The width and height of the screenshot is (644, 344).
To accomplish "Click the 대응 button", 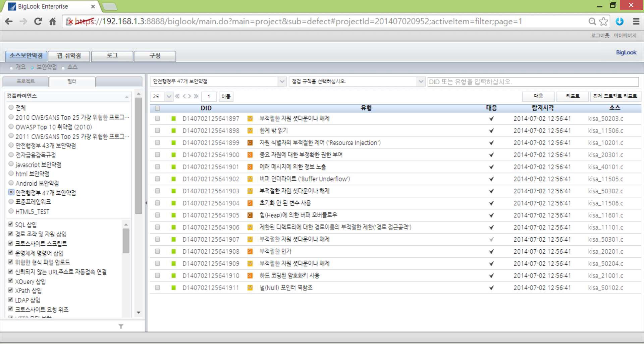I will coord(538,96).
